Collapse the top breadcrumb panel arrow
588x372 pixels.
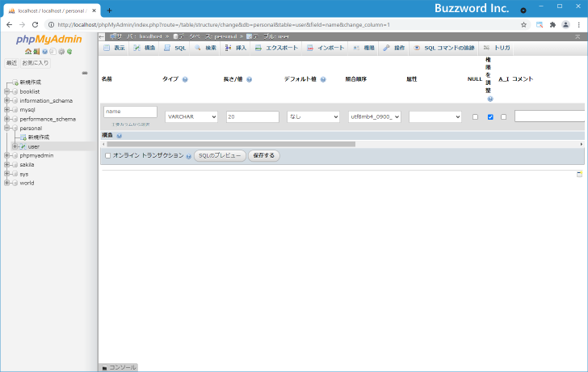point(577,36)
